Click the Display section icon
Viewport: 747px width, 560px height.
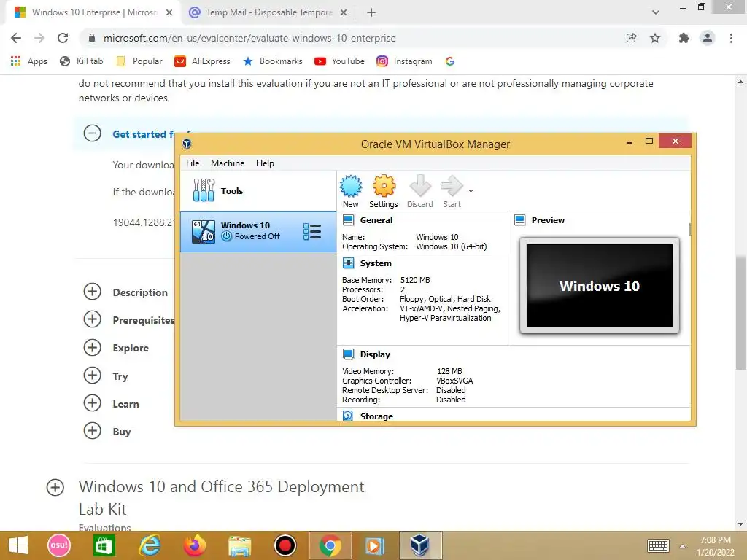(349, 354)
